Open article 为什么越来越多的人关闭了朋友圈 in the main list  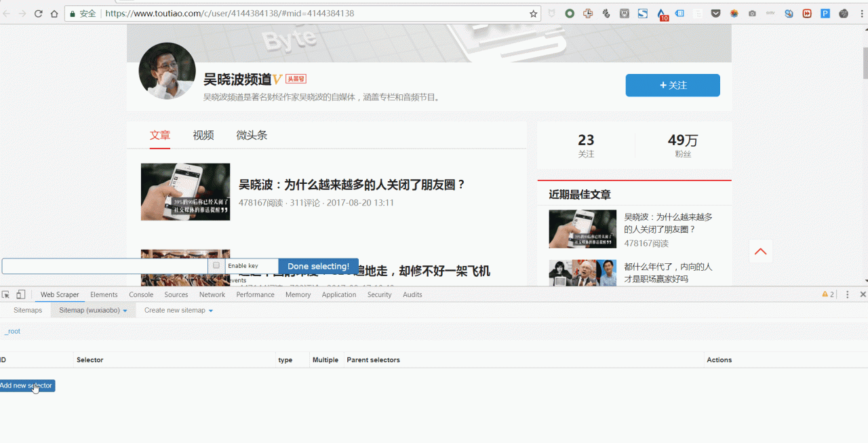click(x=352, y=185)
